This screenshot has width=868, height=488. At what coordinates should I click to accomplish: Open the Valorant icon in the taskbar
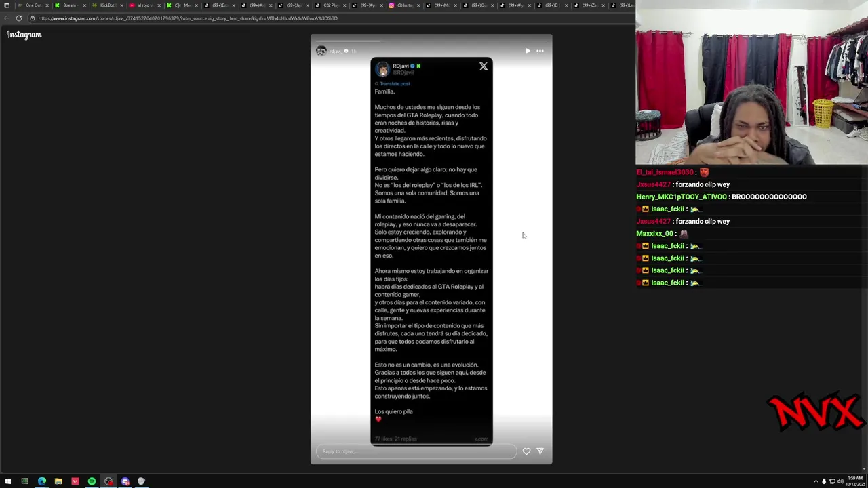coord(75,481)
